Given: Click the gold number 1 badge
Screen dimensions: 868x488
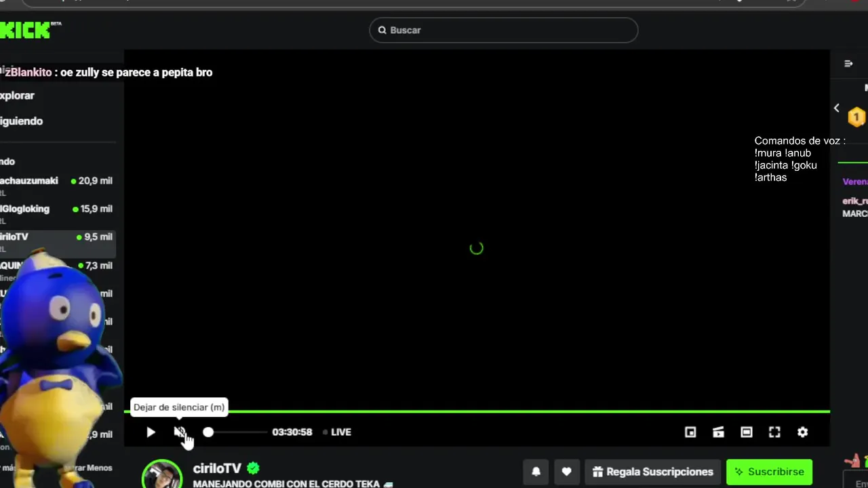Looking at the screenshot, I should pos(856,117).
